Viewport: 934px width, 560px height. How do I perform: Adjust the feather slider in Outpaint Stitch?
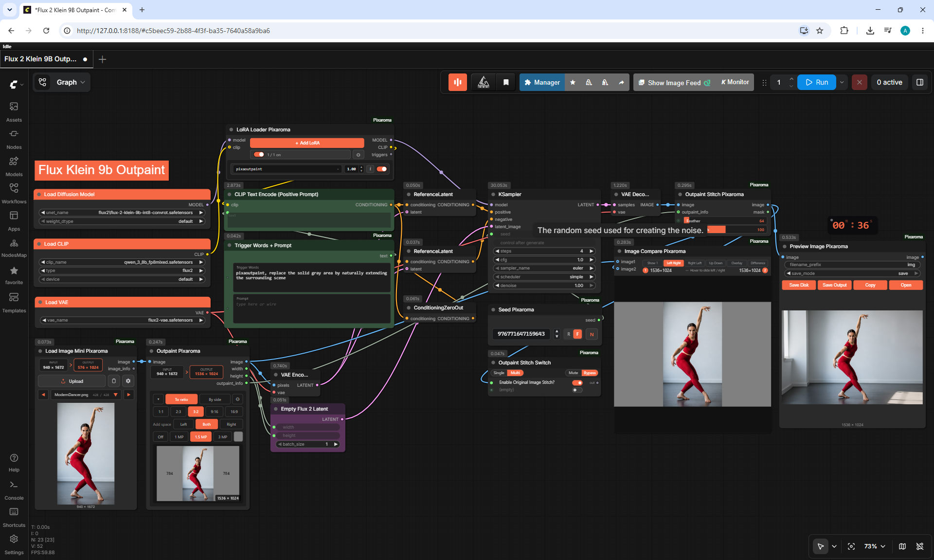click(x=725, y=221)
